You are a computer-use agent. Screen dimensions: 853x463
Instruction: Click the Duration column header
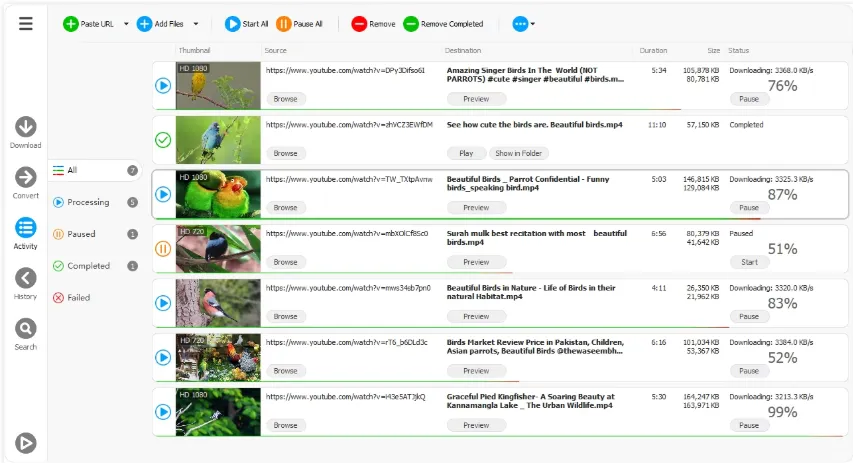tap(653, 50)
